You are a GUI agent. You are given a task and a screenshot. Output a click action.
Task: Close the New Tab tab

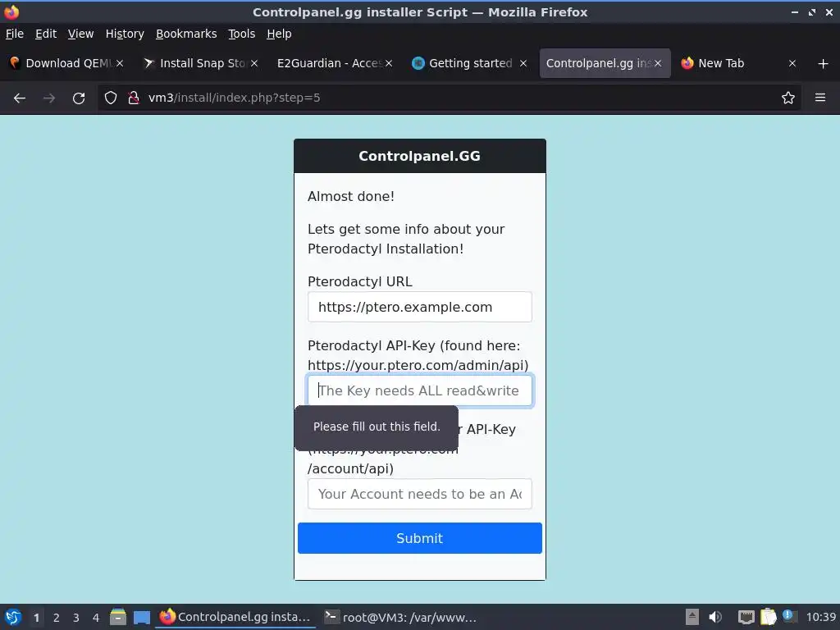[792, 63]
